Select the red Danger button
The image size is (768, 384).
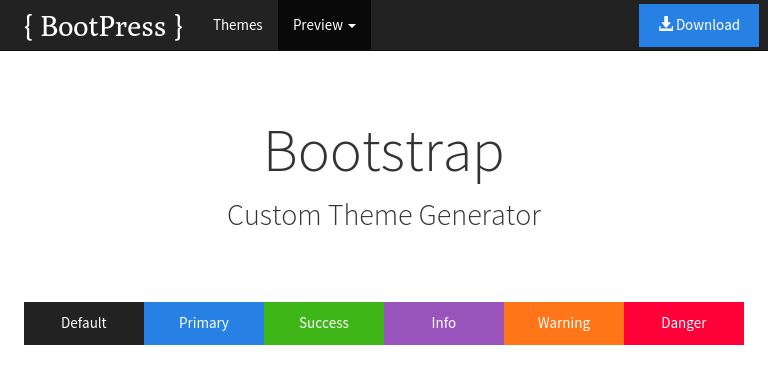click(684, 323)
